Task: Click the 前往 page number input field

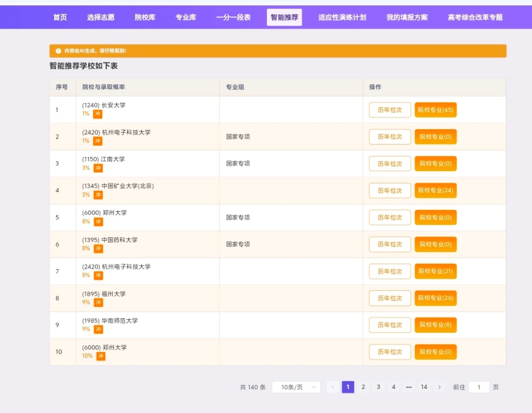Action: 479,387
